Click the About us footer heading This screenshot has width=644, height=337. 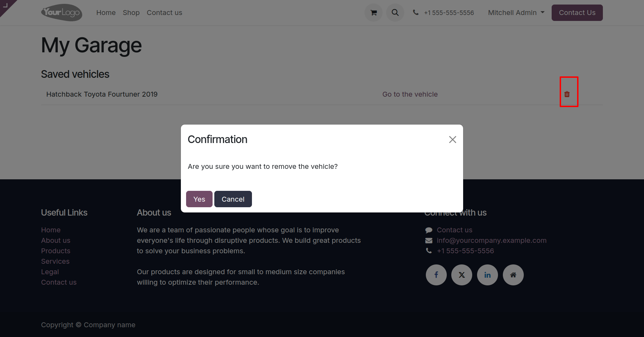154,212
